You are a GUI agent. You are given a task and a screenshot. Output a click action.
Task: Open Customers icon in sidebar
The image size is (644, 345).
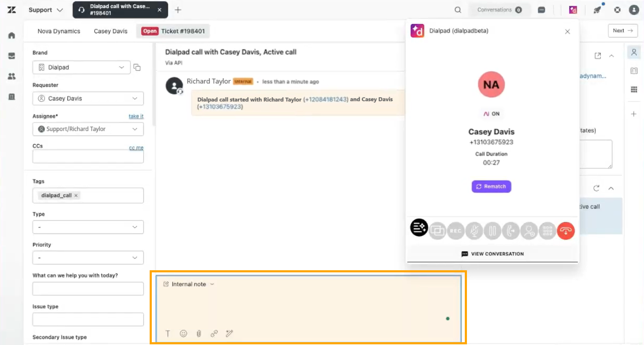pyautogui.click(x=12, y=76)
